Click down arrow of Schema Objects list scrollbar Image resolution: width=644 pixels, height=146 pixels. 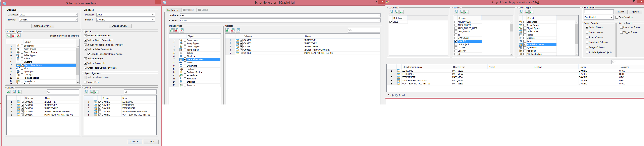[x=78, y=83]
